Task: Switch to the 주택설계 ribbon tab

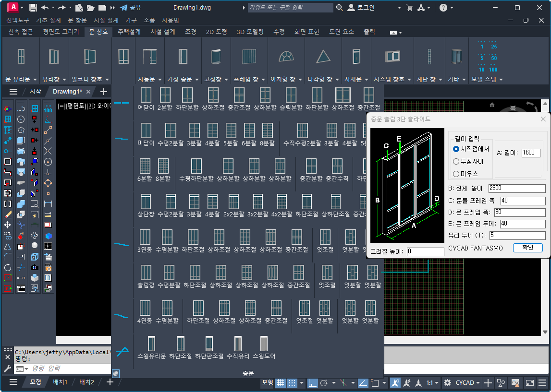Action: [x=129, y=32]
